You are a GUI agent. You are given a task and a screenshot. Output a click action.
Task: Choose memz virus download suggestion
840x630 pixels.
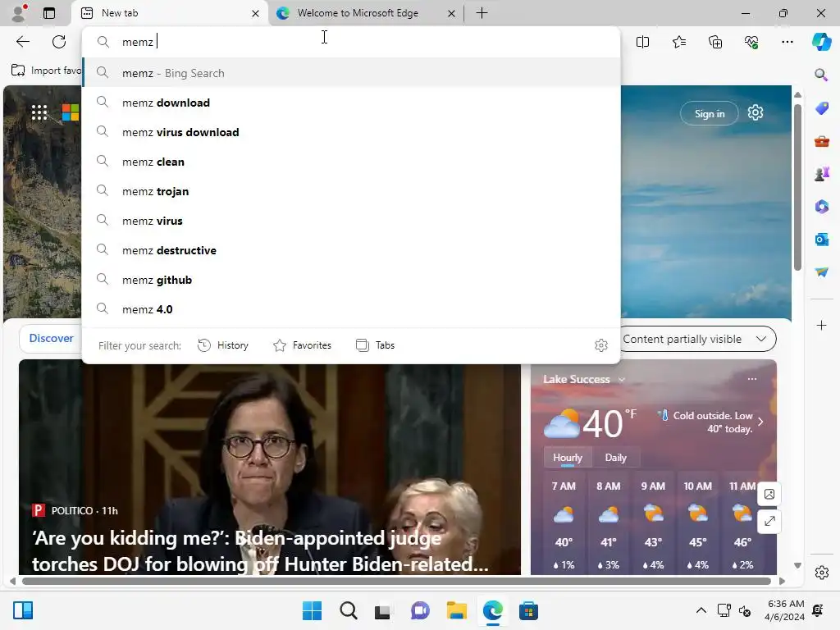coord(352,132)
